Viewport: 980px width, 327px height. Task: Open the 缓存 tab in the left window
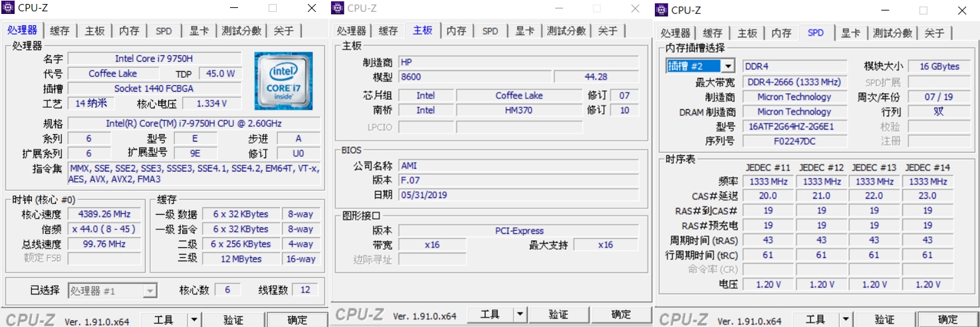tap(59, 31)
